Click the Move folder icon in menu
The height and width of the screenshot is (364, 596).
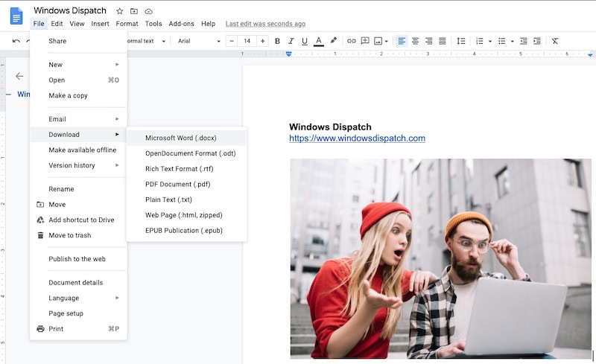click(x=40, y=205)
